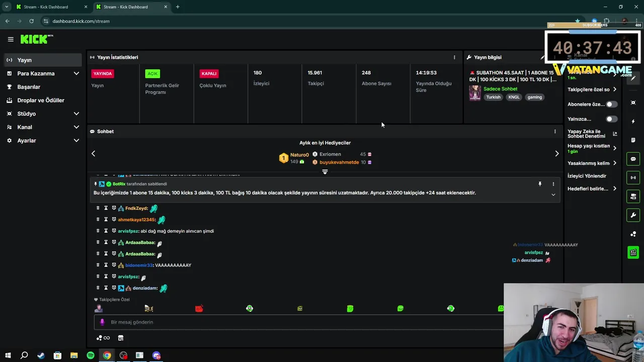
Task: Open three-dot menu of the Sohbet panel
Action: tap(555, 131)
